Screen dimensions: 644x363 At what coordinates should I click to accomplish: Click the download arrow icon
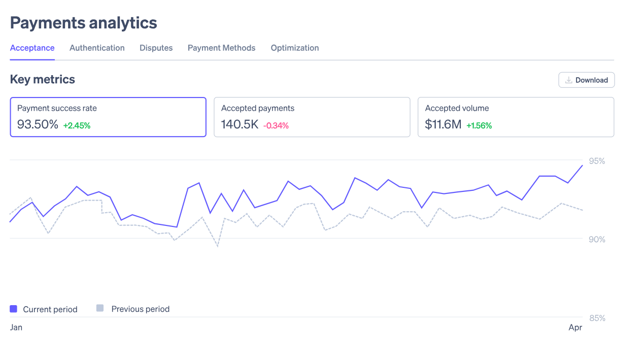click(x=569, y=80)
